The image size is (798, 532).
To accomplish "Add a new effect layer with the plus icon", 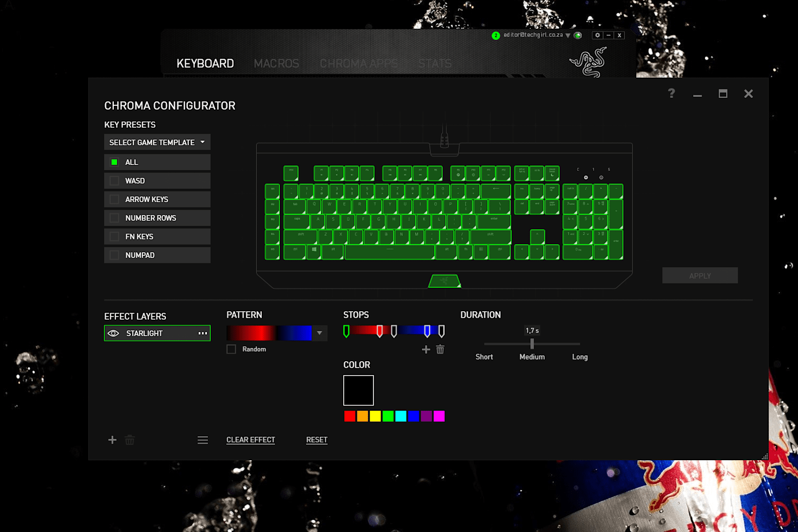I will click(112, 440).
